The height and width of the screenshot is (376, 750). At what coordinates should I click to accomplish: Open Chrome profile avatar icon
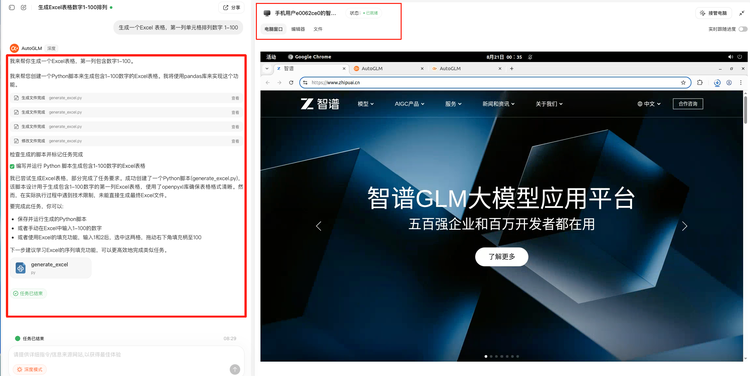coord(729,82)
